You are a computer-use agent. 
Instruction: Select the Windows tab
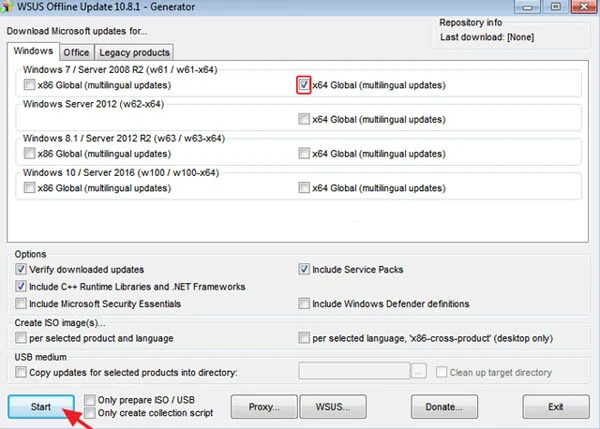coord(33,51)
